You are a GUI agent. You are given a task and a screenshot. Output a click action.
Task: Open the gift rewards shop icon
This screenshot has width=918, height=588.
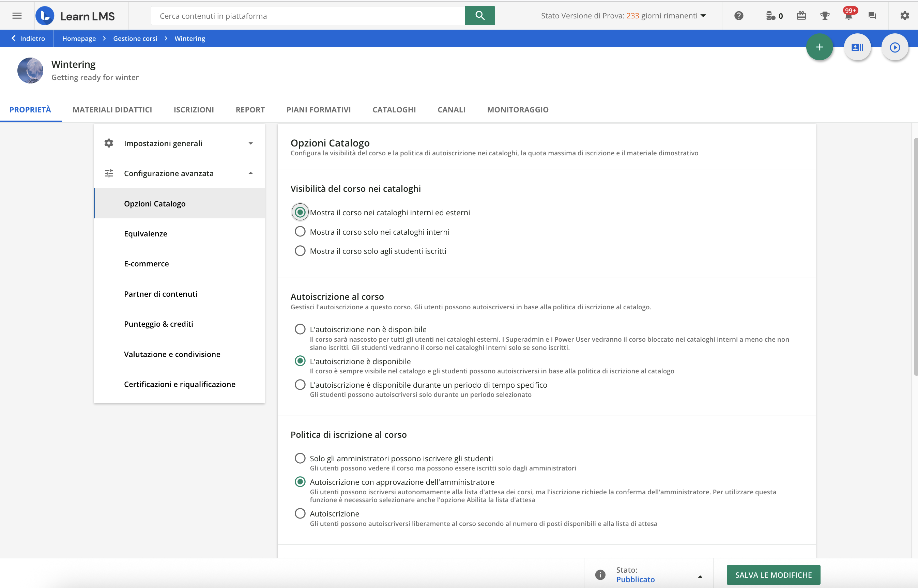pos(801,16)
